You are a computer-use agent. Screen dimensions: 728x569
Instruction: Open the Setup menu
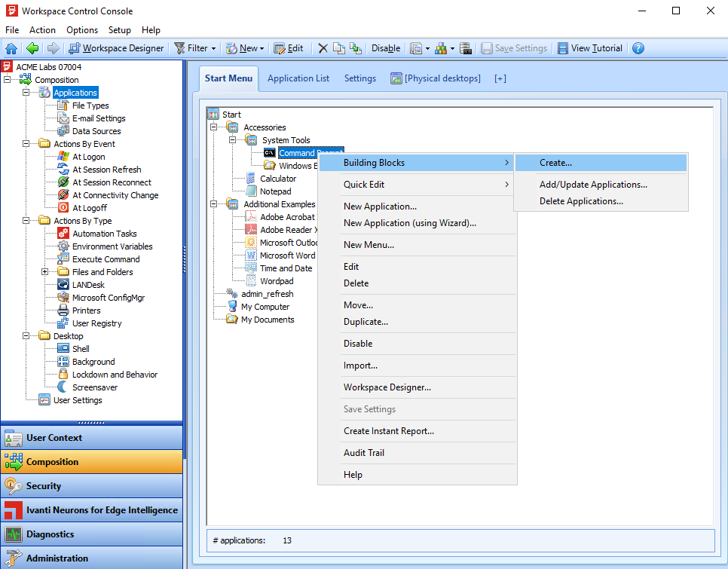click(x=119, y=30)
